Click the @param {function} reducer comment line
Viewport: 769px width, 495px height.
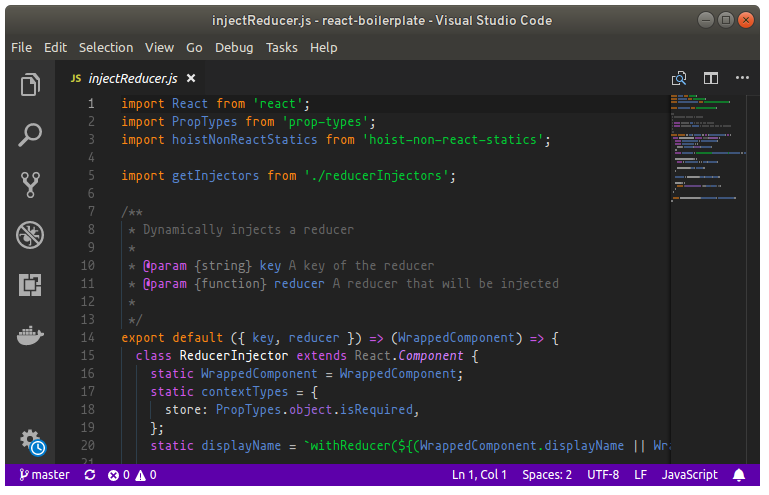[x=343, y=284]
